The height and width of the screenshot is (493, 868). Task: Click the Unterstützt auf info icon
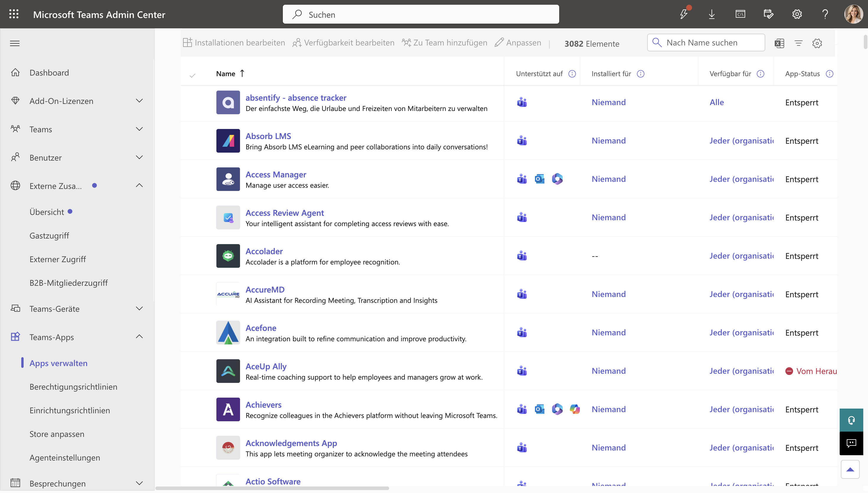tap(572, 74)
